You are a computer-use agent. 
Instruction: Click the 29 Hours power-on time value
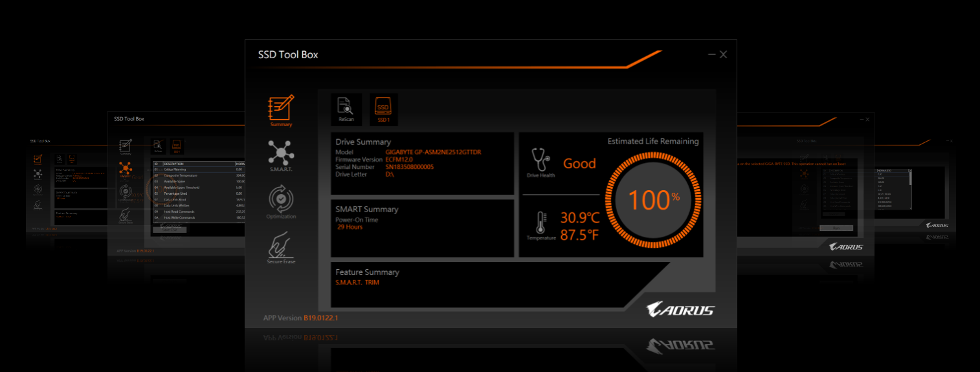(x=350, y=227)
